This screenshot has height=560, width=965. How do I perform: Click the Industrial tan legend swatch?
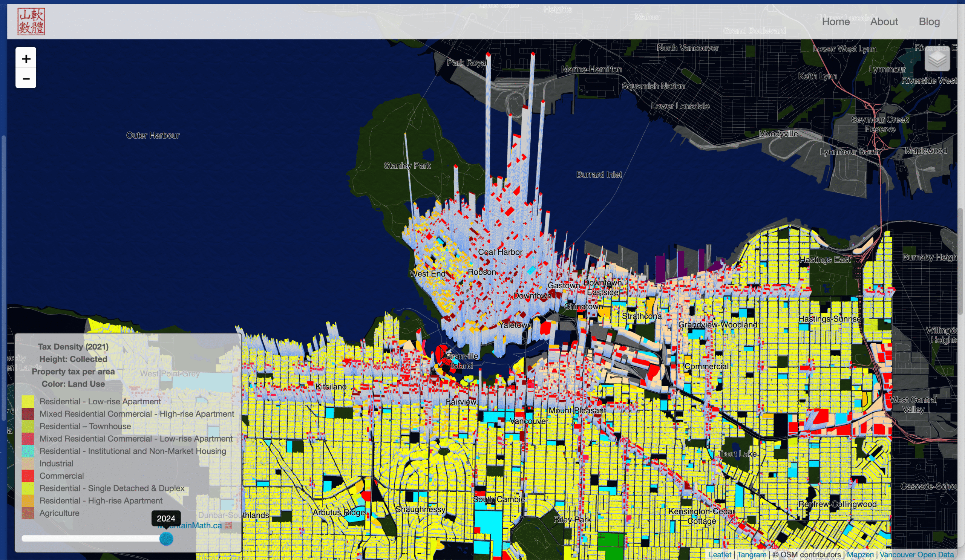pos(28,464)
